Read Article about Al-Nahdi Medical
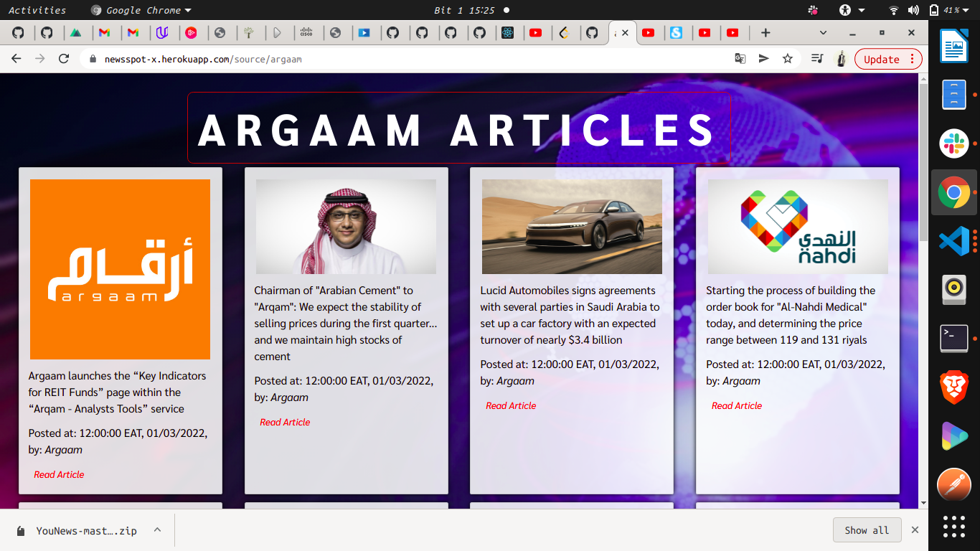 click(x=737, y=405)
